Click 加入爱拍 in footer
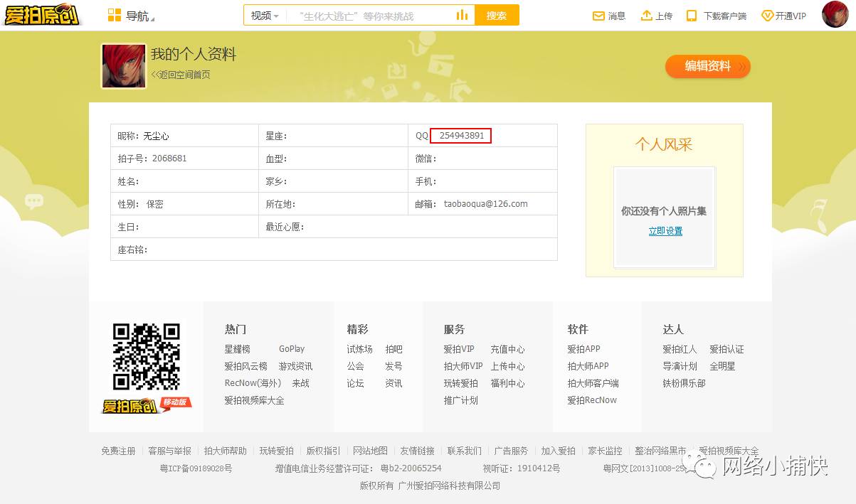This screenshot has height=504, width=856. 558,451
